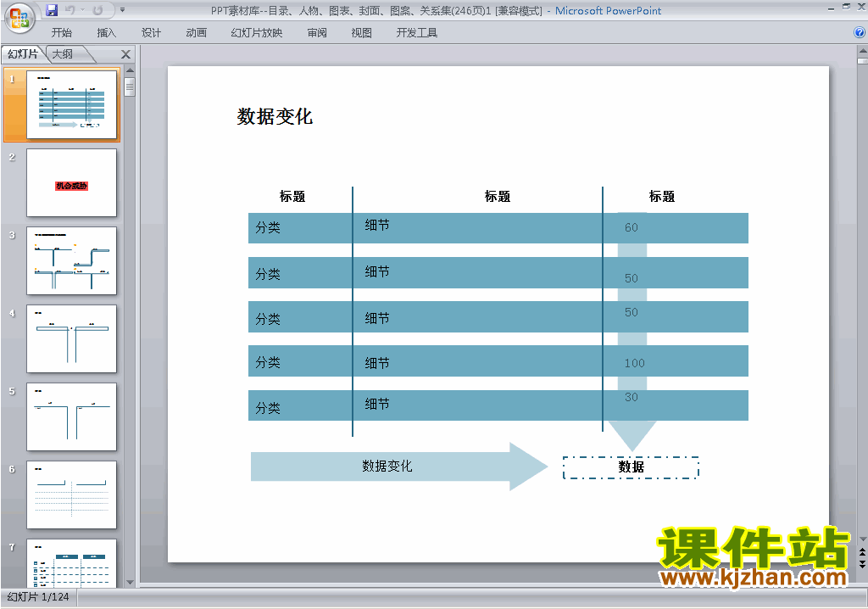This screenshot has width=868, height=609.
Task: Click the thumbnail pane scroll up arrow
Action: tap(130, 70)
